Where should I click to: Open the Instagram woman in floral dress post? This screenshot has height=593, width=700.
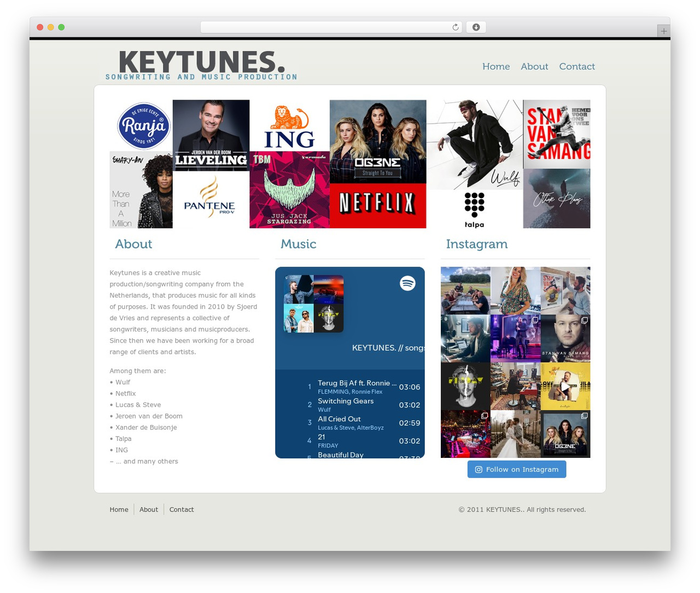click(x=515, y=290)
